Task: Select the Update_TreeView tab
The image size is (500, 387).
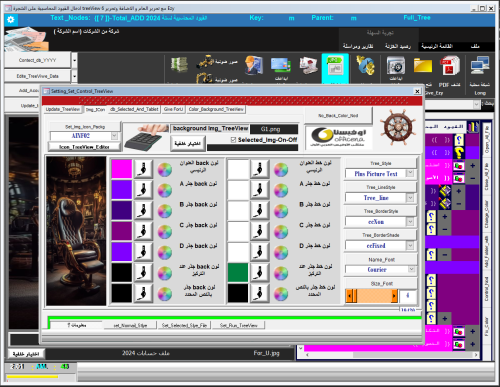Action: (63, 109)
